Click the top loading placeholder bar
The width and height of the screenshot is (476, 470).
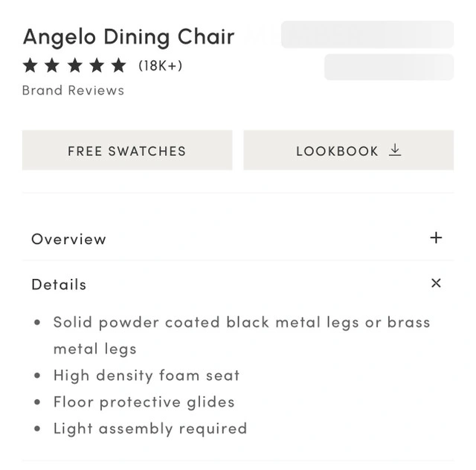point(367,34)
